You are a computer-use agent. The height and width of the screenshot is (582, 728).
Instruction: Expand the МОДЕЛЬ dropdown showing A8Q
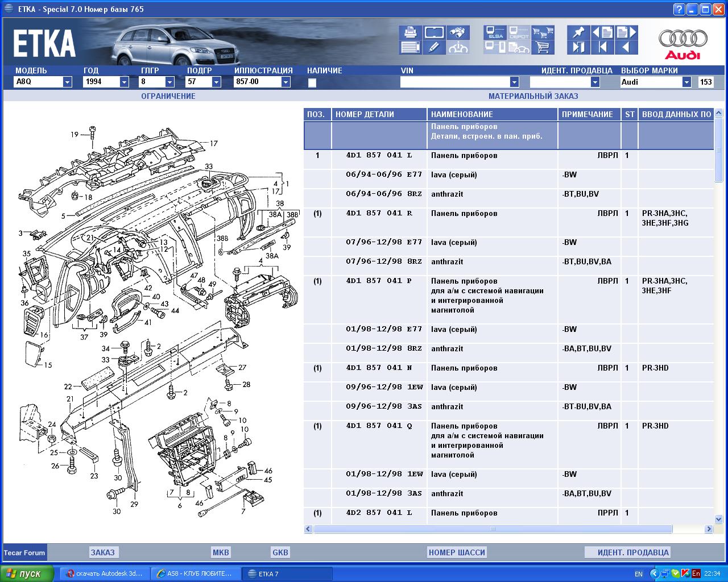(x=67, y=82)
